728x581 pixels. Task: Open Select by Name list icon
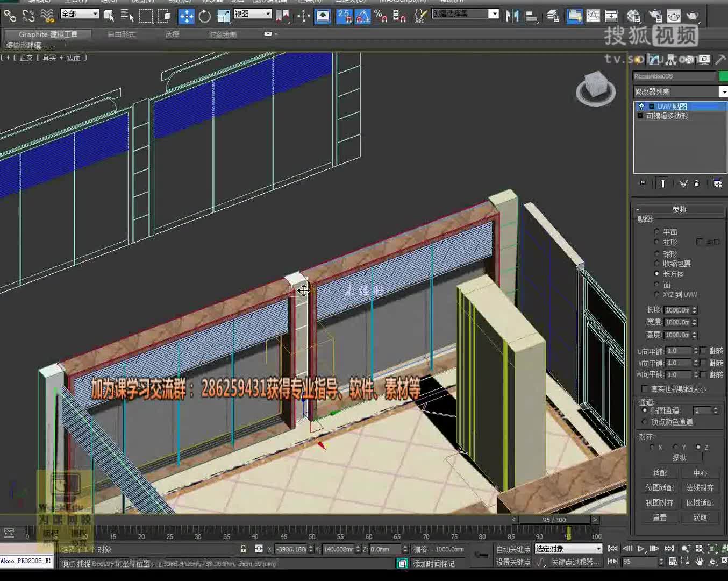pyautogui.click(x=127, y=16)
